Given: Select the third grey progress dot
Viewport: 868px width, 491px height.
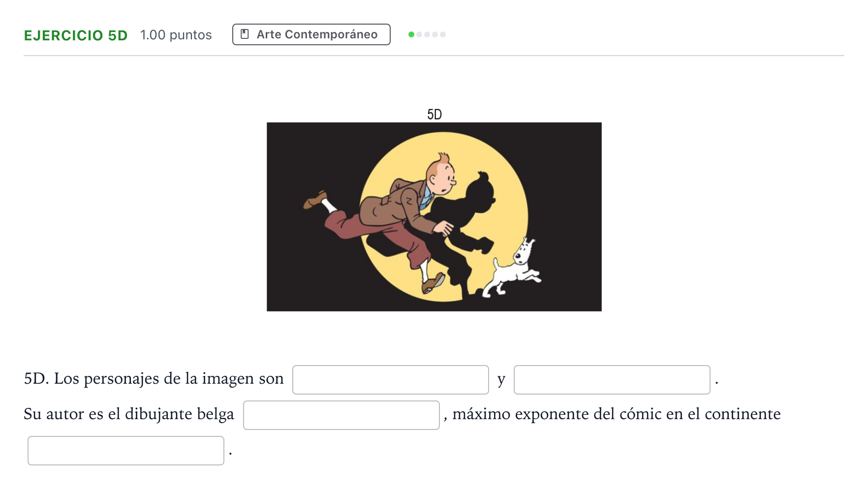Looking at the screenshot, I should [x=427, y=34].
